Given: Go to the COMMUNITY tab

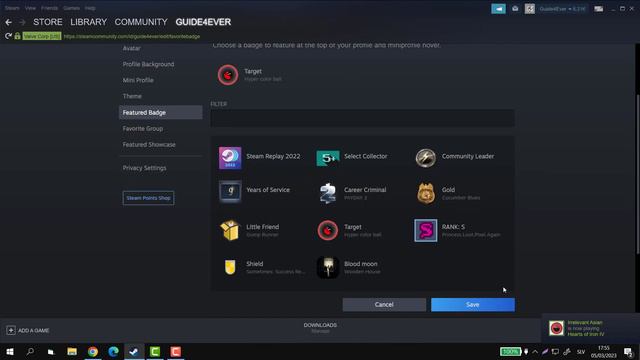Looking at the screenshot, I should [141, 22].
